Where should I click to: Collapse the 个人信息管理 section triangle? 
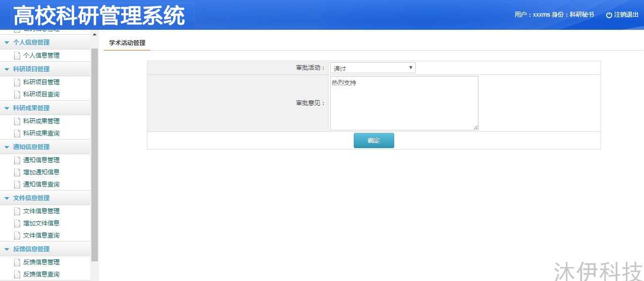click(7, 42)
